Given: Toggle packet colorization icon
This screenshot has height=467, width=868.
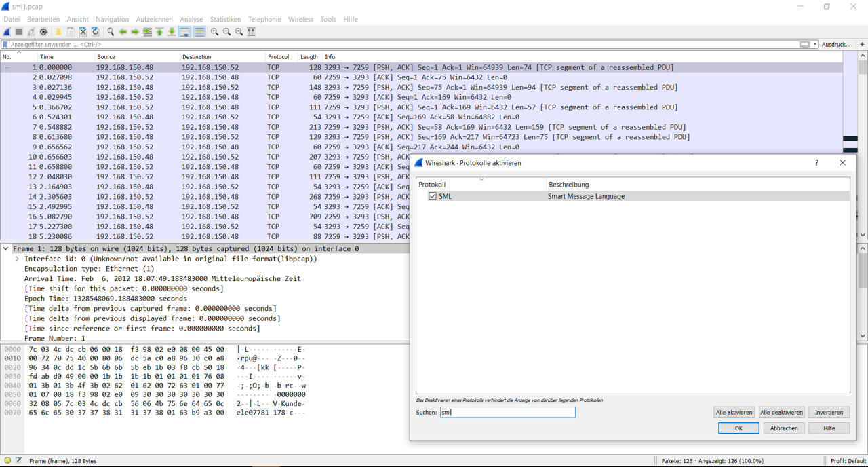Looking at the screenshot, I should [x=199, y=32].
